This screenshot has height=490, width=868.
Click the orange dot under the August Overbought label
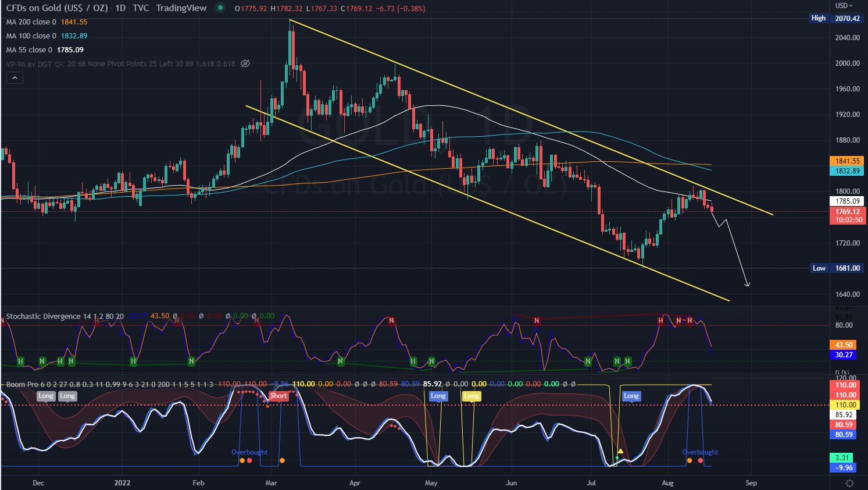[690, 460]
